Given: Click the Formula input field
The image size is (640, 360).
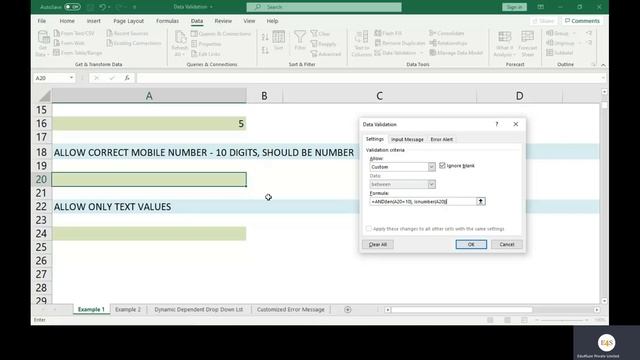Looking at the screenshot, I should tap(423, 201).
